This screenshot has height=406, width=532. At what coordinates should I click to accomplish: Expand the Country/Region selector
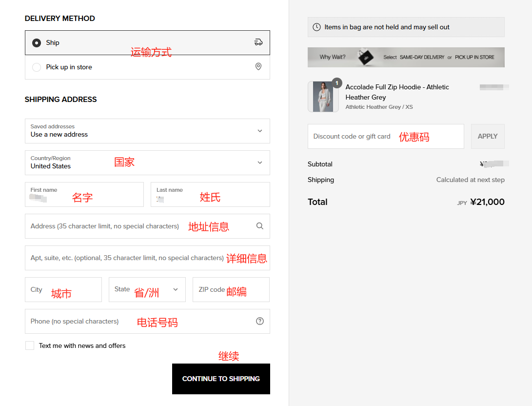point(147,162)
